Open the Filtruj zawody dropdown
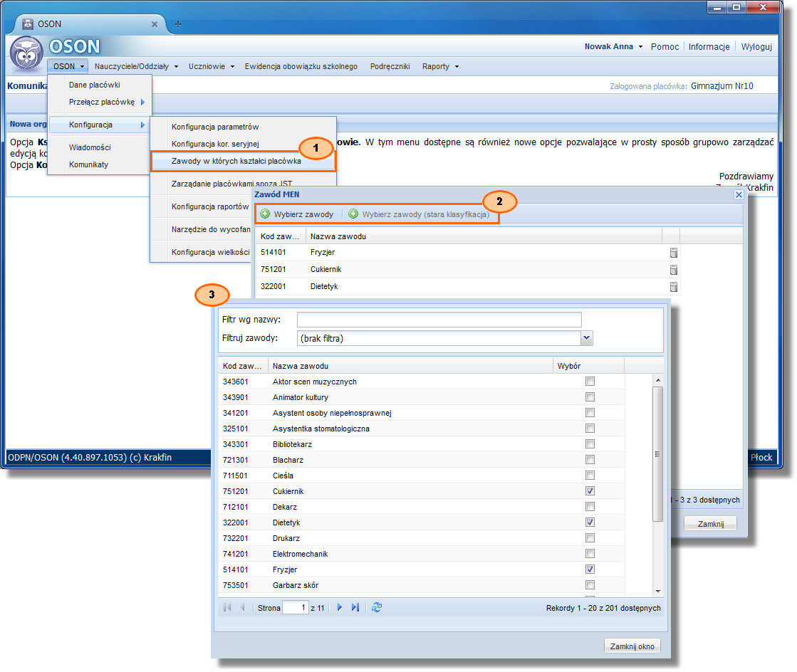Viewport: 797px width, 672px height. (587, 338)
